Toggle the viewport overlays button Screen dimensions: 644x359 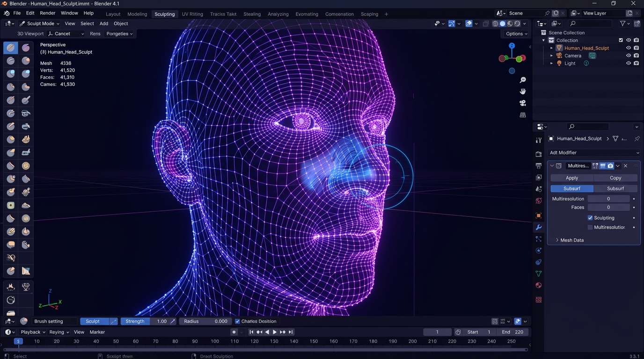click(x=468, y=23)
